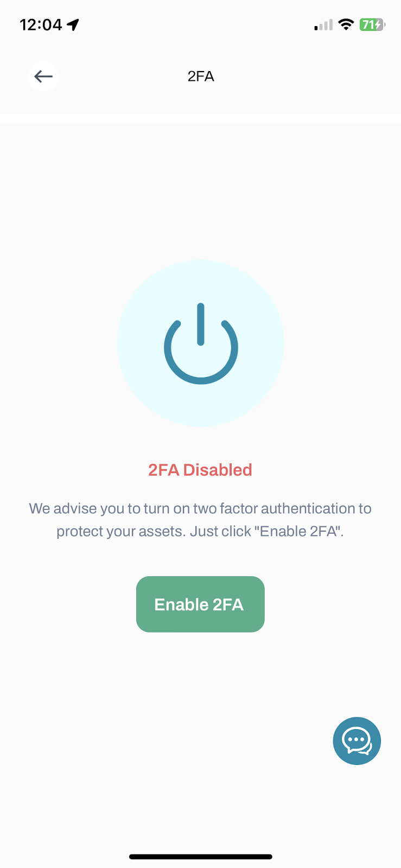The height and width of the screenshot is (868, 401).
Task: Tap the 71 battery percentage
Action: click(367, 24)
